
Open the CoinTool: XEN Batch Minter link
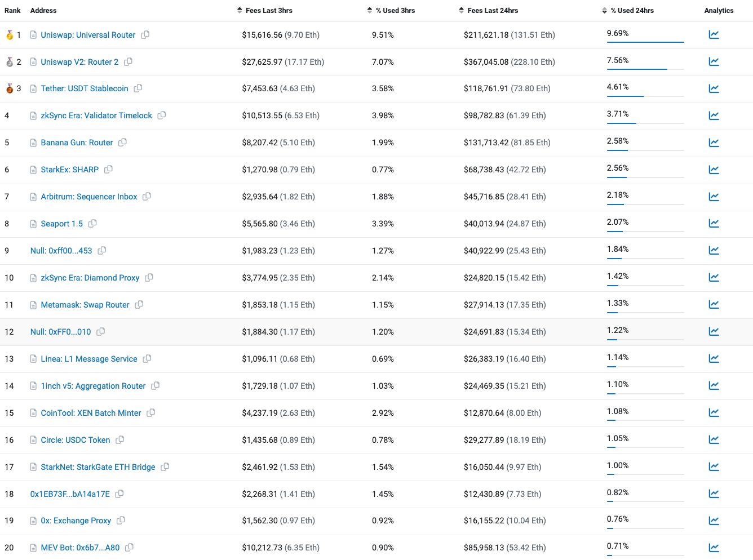pyautogui.click(x=91, y=413)
